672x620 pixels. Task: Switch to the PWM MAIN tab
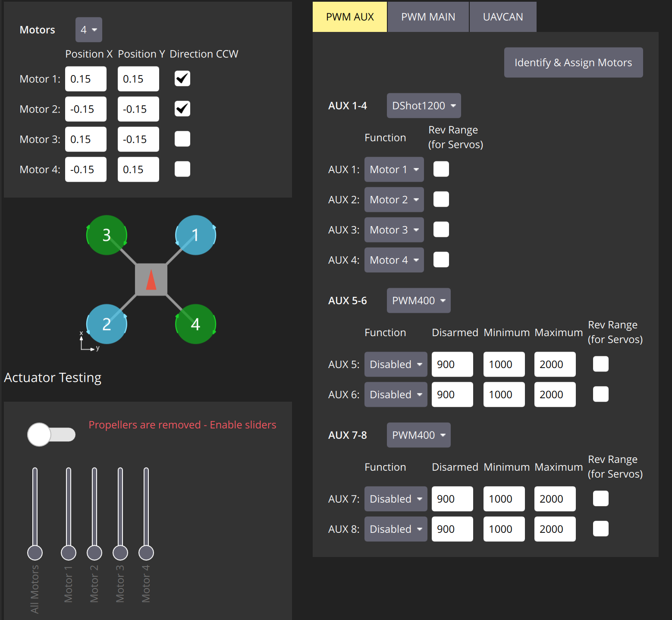pos(428,17)
